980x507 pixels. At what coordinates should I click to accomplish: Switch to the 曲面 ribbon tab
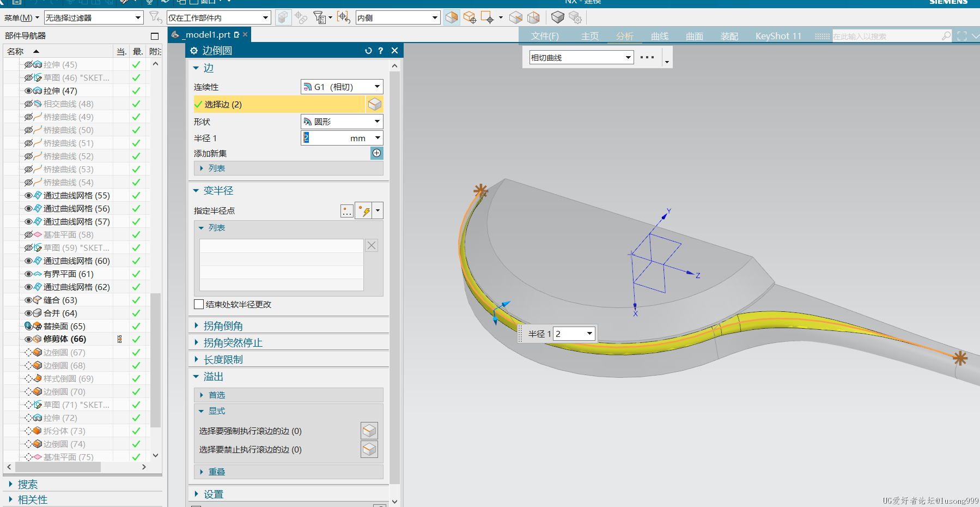click(x=695, y=36)
